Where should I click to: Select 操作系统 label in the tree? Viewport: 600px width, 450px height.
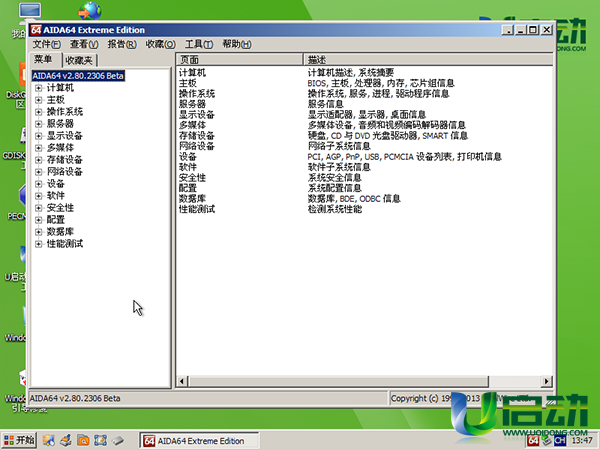click(x=65, y=112)
